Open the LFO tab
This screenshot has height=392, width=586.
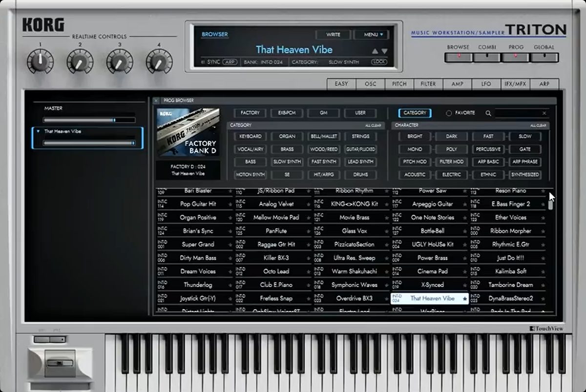(486, 84)
